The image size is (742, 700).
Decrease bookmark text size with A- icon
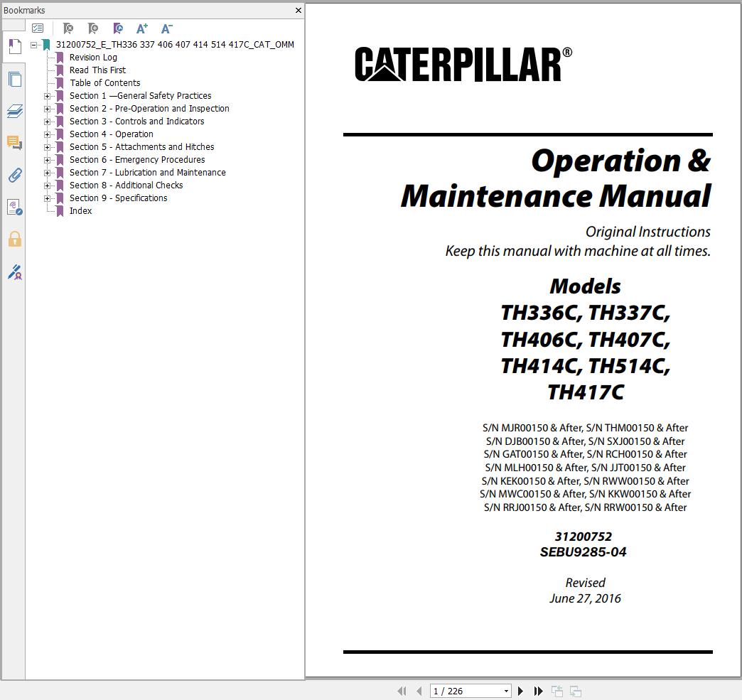pos(166,28)
